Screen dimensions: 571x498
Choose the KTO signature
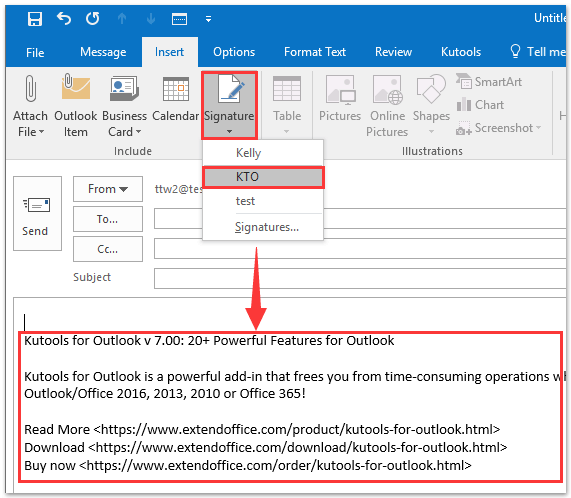tap(263, 177)
